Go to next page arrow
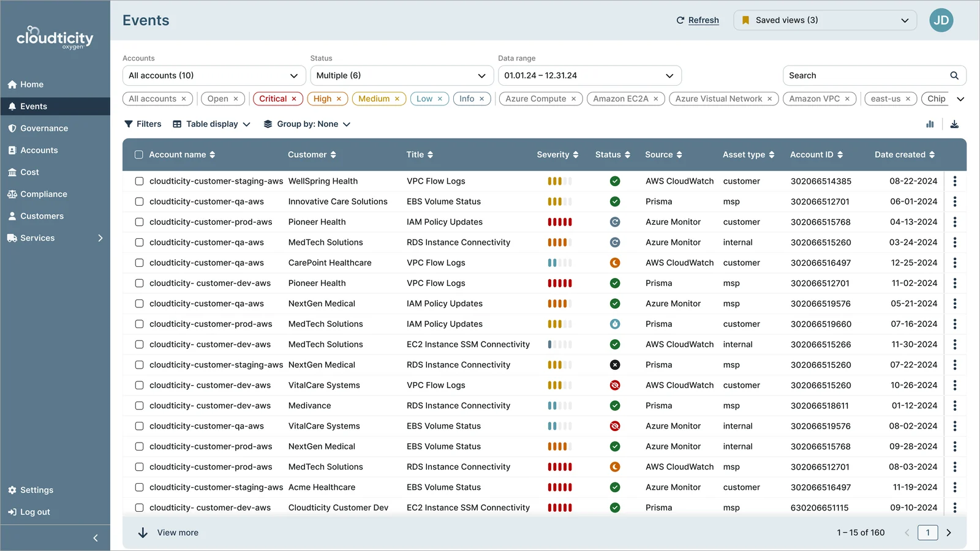Image resolution: width=980 pixels, height=551 pixels. [949, 533]
